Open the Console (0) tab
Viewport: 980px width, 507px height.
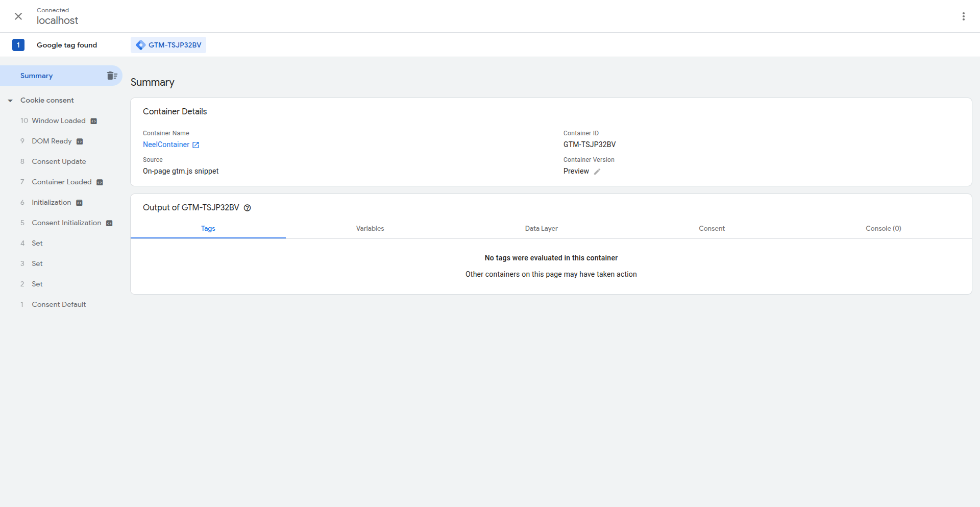coord(883,228)
